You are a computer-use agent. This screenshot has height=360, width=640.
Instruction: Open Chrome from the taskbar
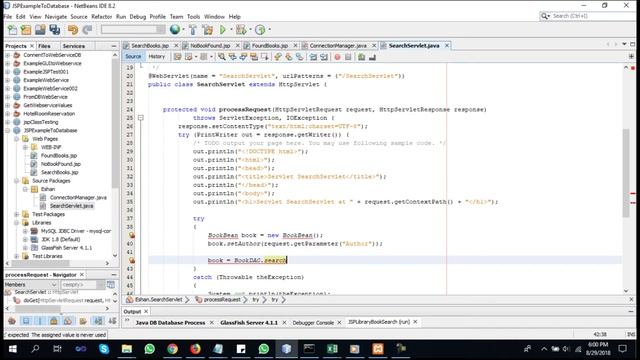(172, 349)
